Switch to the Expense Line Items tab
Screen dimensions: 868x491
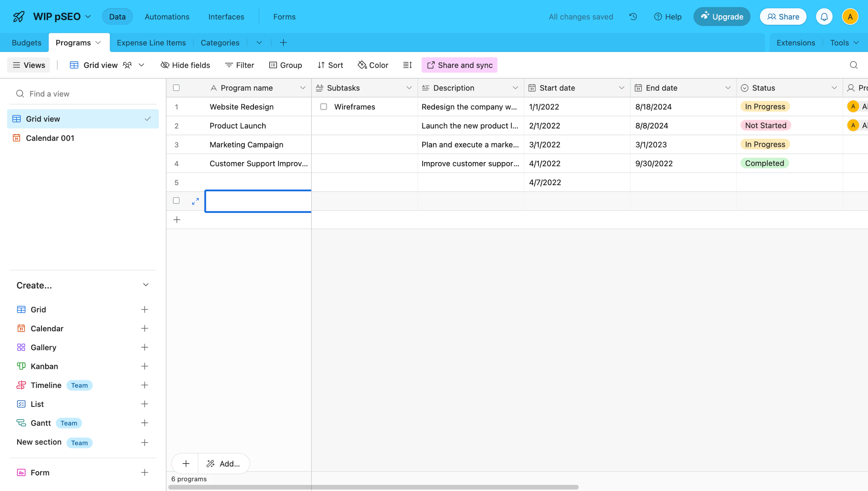tap(151, 43)
